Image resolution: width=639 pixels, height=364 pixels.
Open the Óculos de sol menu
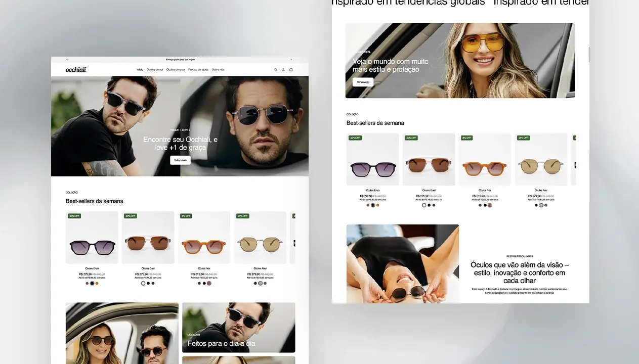(x=155, y=69)
